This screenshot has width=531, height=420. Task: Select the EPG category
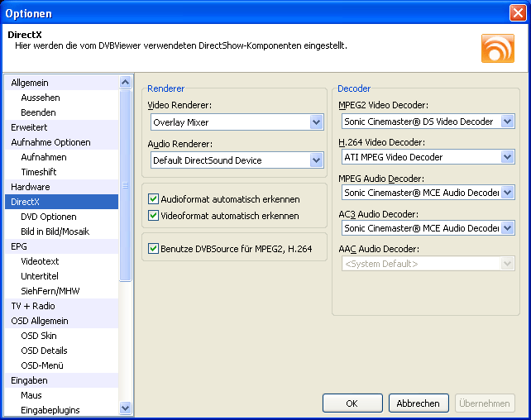[19, 246]
